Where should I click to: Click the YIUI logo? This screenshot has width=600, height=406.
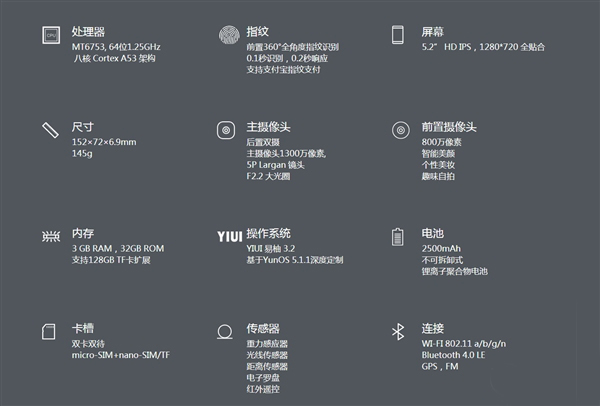(x=230, y=236)
